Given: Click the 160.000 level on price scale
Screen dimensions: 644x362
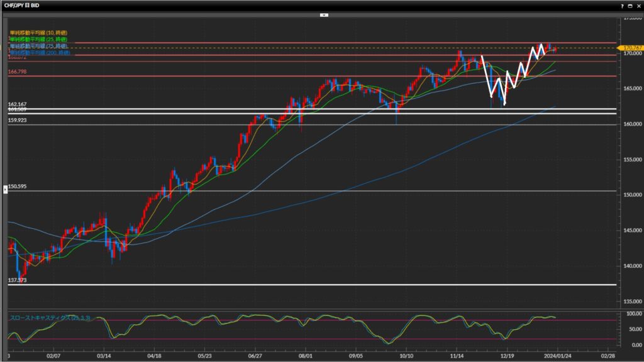Looking at the screenshot, I should click(x=630, y=124).
